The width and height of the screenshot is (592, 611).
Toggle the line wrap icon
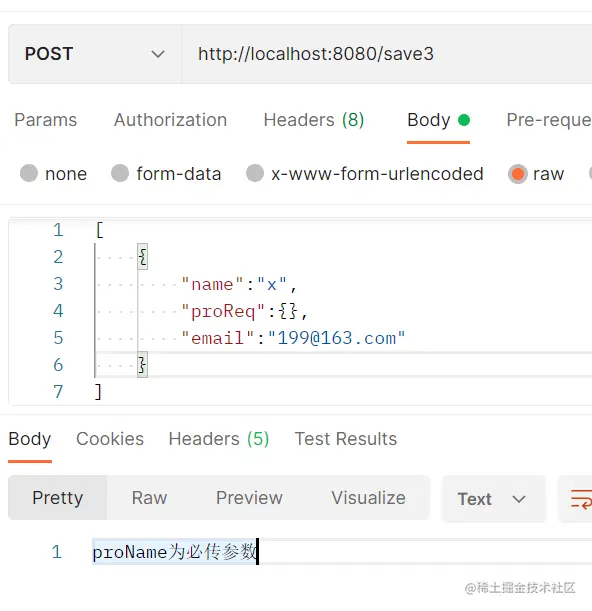click(581, 499)
